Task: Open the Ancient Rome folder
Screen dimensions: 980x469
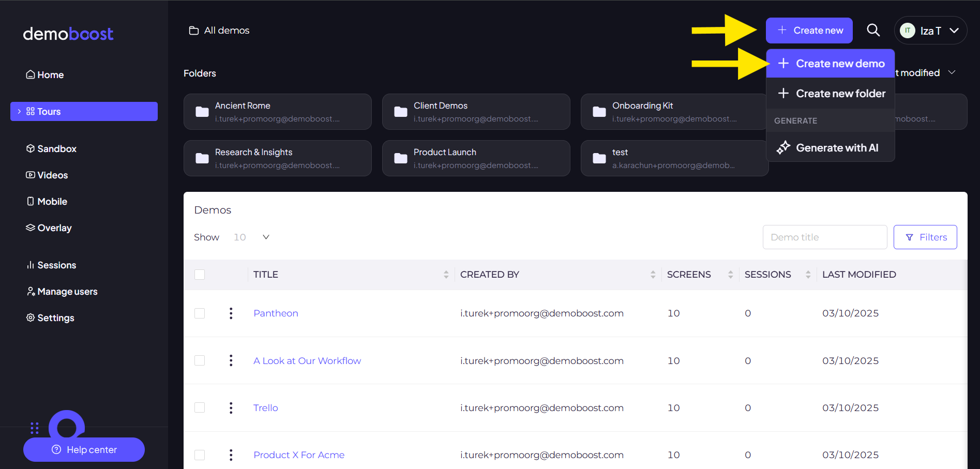Action: [277, 112]
